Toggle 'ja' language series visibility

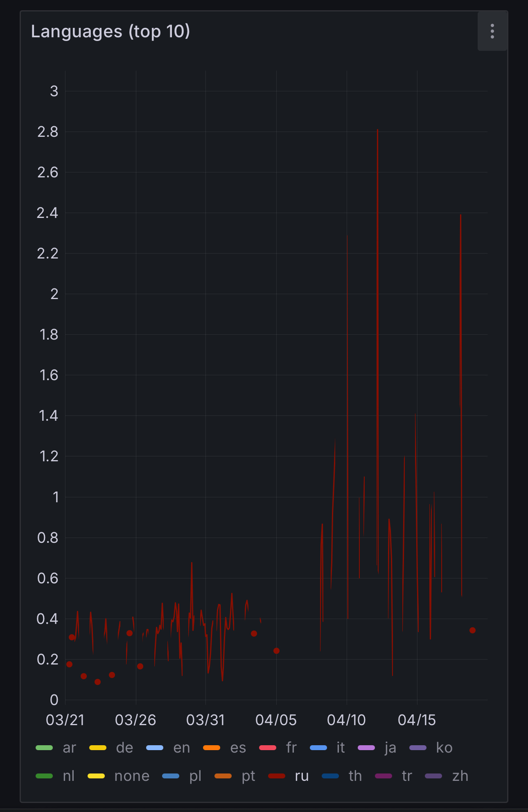click(x=390, y=748)
